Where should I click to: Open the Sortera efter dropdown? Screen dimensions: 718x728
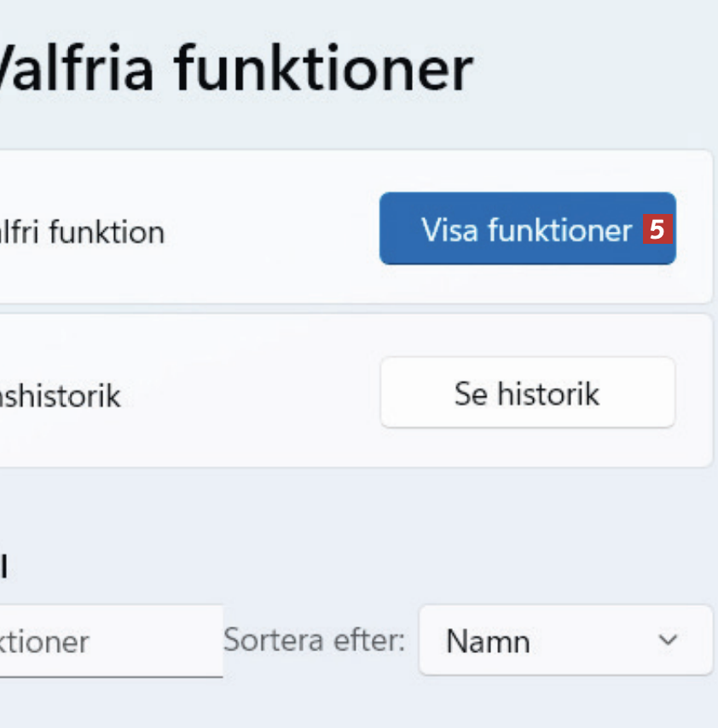[565, 640]
